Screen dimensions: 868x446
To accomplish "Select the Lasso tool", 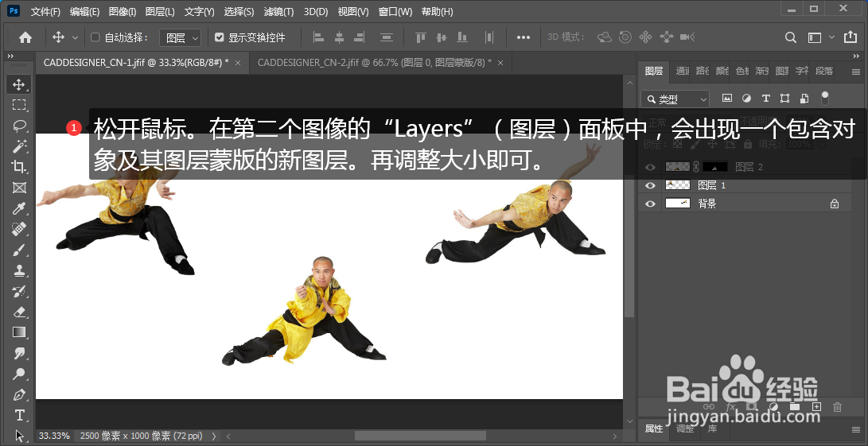I will (x=19, y=126).
